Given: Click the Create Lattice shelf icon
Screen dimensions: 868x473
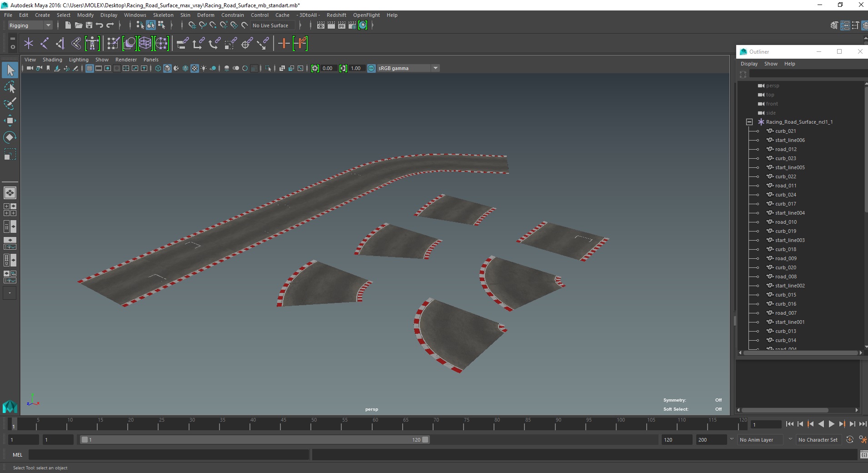Looking at the screenshot, I should tap(145, 44).
